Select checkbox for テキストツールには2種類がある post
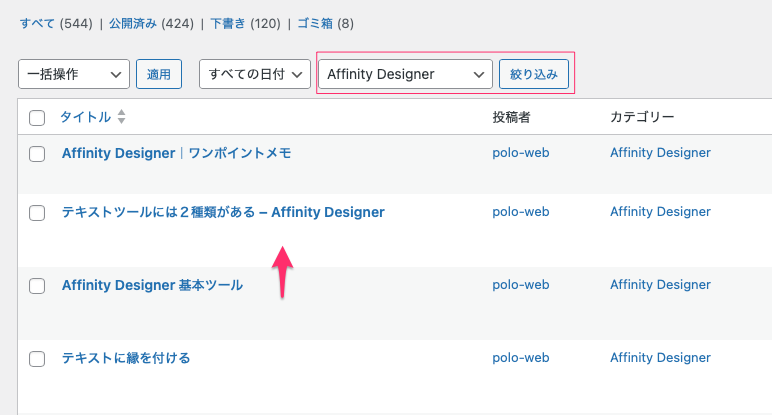 (37, 213)
